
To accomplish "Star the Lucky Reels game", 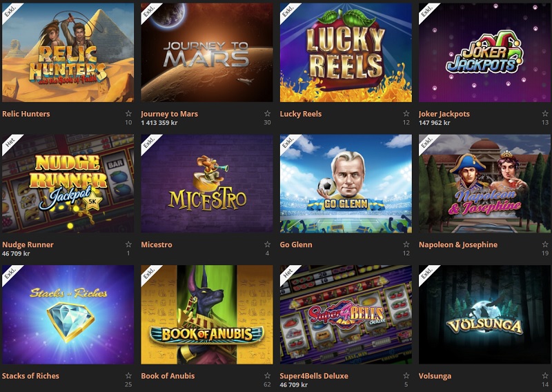I will click(x=406, y=113).
